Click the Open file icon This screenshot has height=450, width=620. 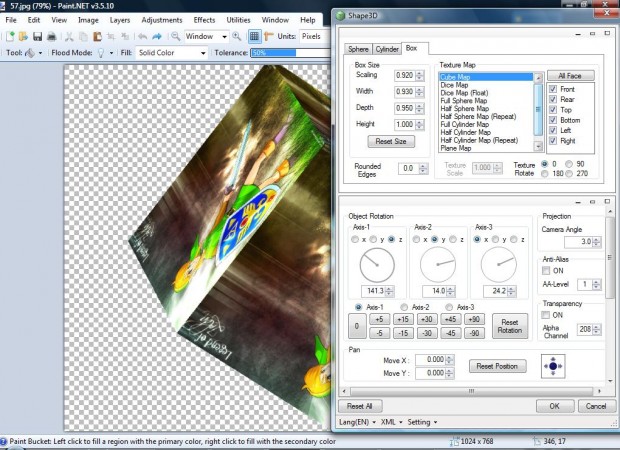(x=23, y=36)
